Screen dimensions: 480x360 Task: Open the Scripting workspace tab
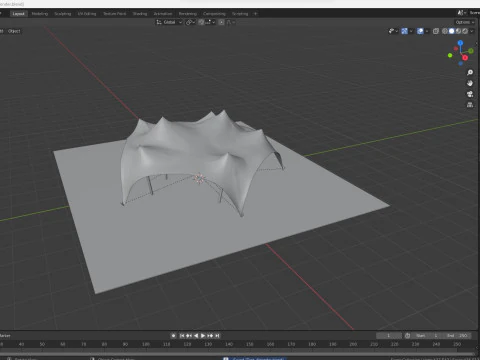240,14
